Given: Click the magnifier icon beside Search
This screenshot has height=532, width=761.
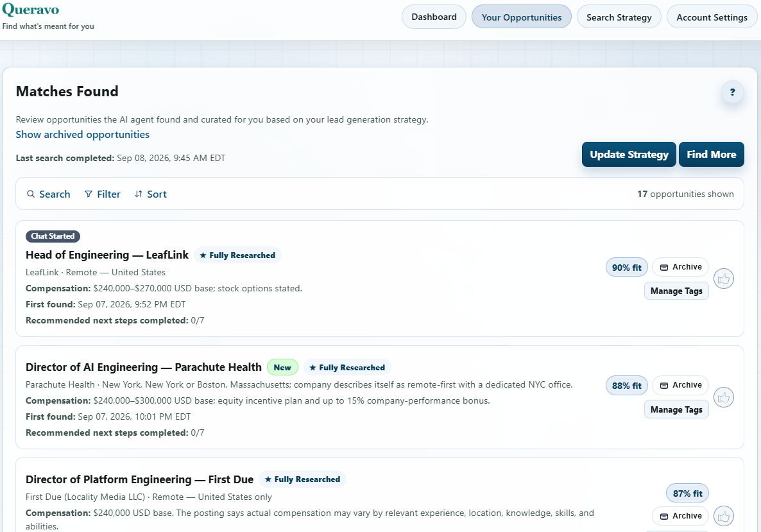Looking at the screenshot, I should pyautogui.click(x=31, y=194).
